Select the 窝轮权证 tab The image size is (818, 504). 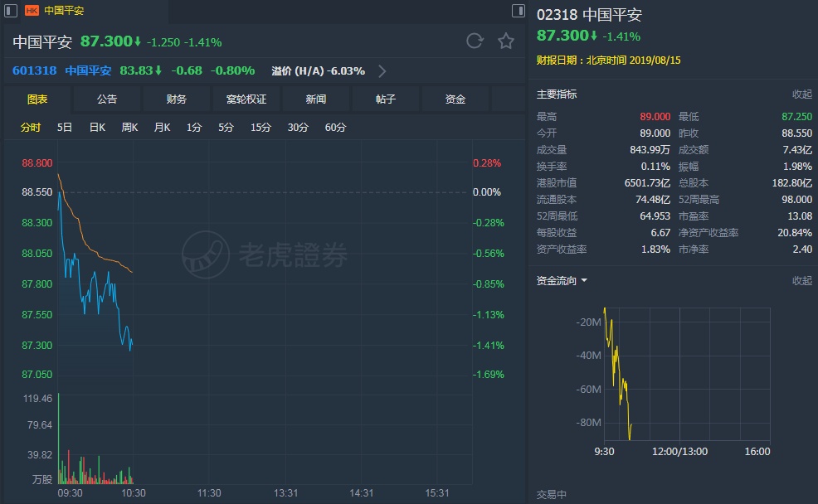pos(246,99)
